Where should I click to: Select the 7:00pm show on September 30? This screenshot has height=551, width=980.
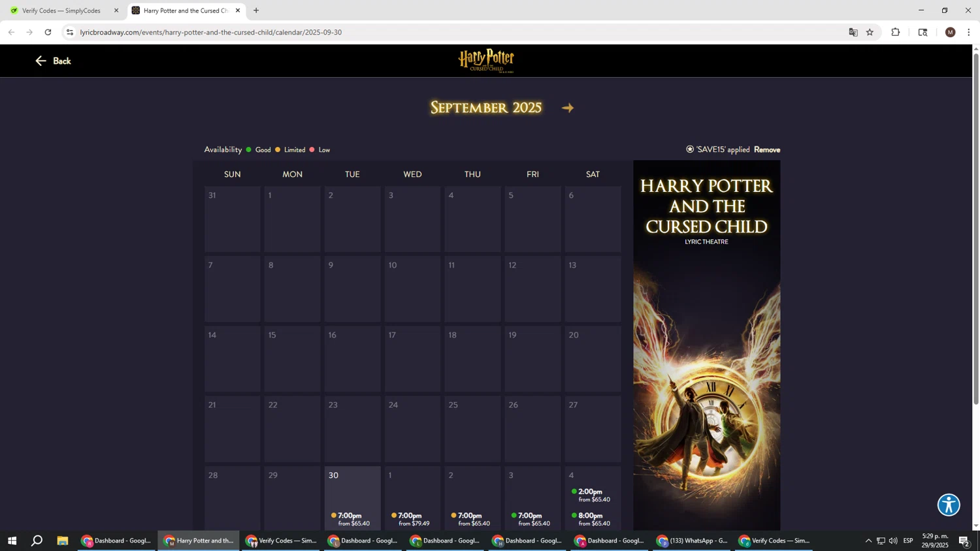click(x=350, y=519)
